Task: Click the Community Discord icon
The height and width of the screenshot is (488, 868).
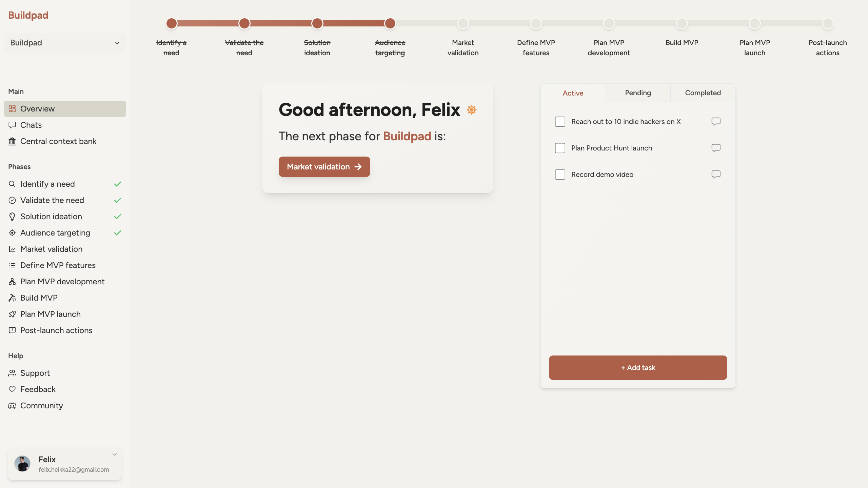Action: pos(12,406)
